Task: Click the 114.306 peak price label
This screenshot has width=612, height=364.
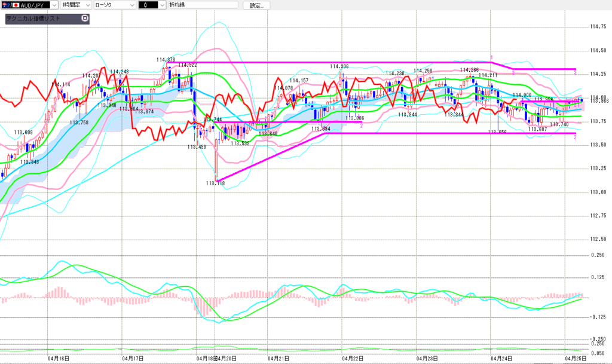Action: pyautogui.click(x=339, y=66)
